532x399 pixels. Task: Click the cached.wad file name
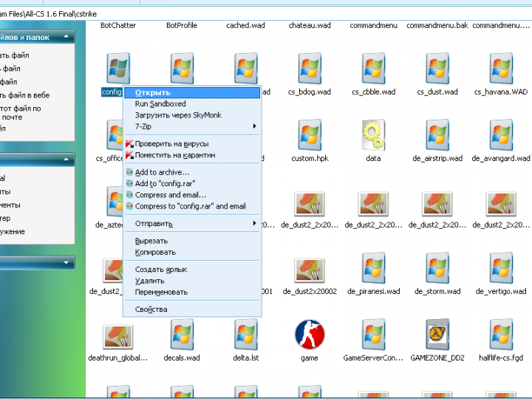coord(245,25)
